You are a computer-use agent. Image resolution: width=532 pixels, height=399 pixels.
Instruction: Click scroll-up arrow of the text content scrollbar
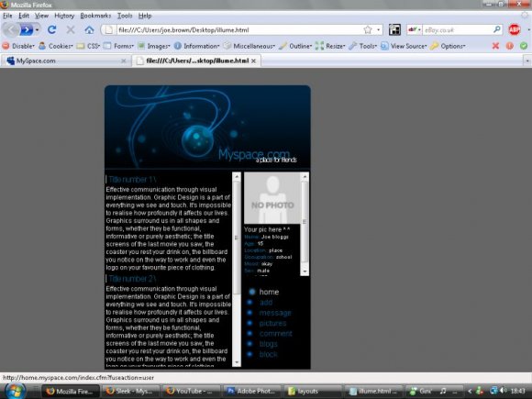[237, 176]
